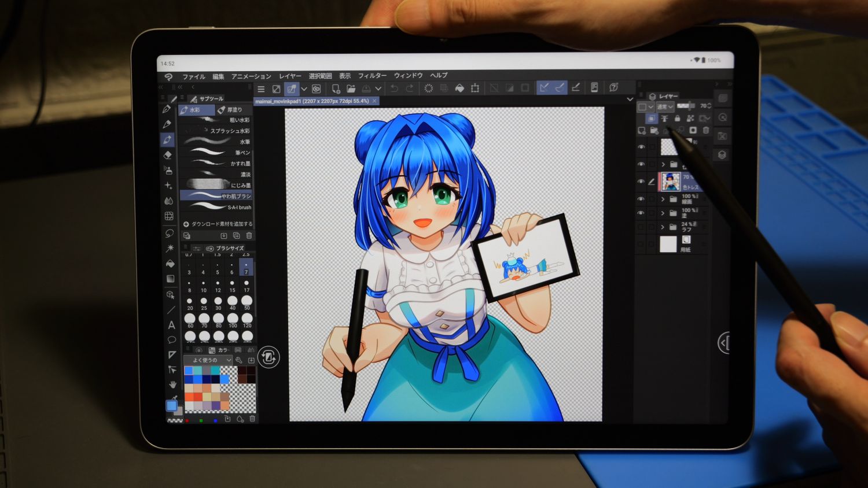
Task: Expand the 線画 layer folder
Action: click(x=663, y=199)
